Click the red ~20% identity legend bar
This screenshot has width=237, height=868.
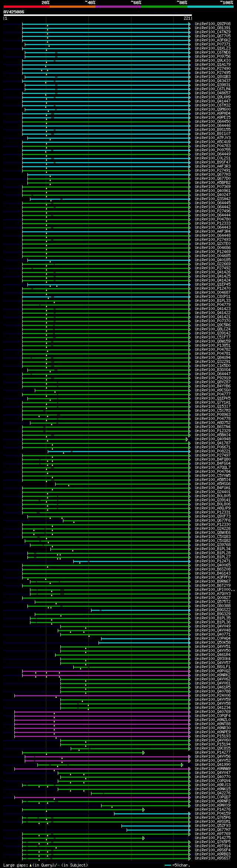point(26,7)
